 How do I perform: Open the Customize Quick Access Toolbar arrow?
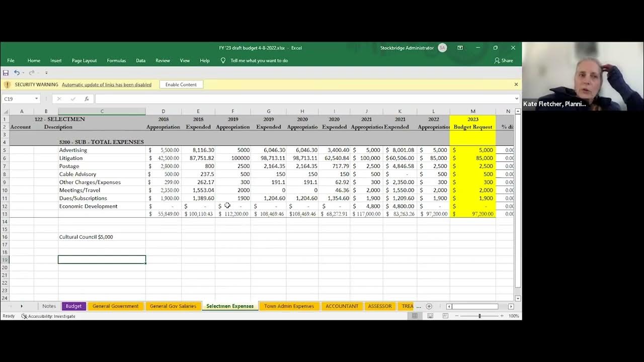(x=46, y=73)
